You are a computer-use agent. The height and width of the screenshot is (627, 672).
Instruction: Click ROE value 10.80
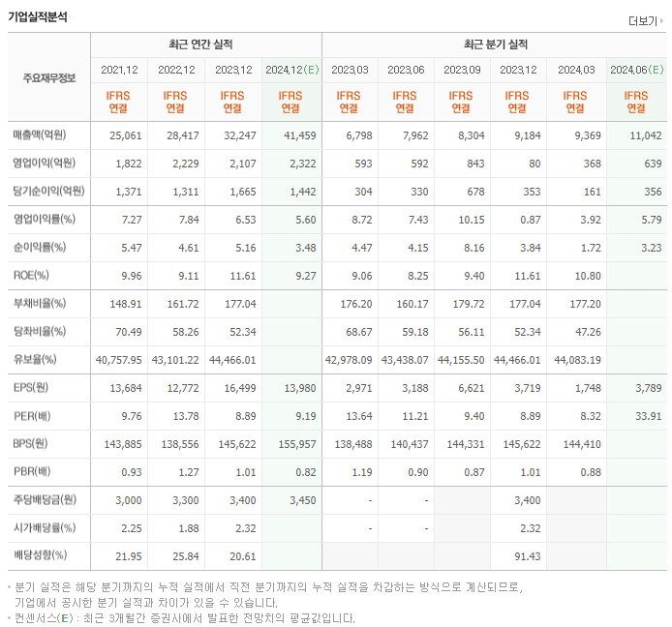(x=588, y=276)
